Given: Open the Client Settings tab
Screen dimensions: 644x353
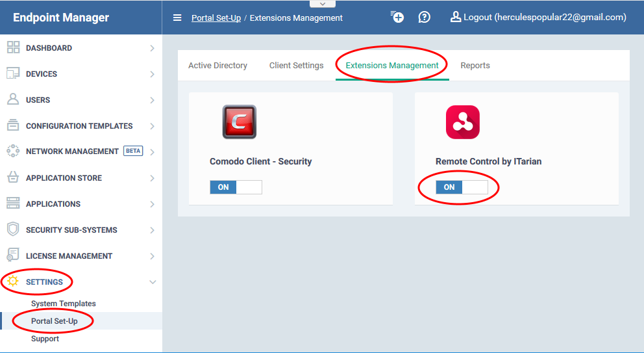Looking at the screenshot, I should tap(296, 66).
